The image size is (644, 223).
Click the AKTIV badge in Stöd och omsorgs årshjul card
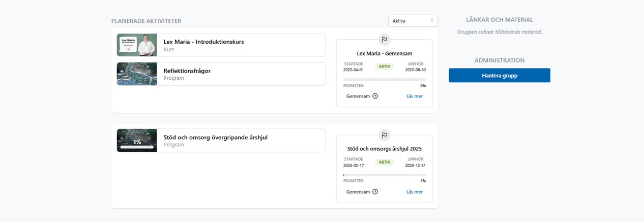(385, 162)
